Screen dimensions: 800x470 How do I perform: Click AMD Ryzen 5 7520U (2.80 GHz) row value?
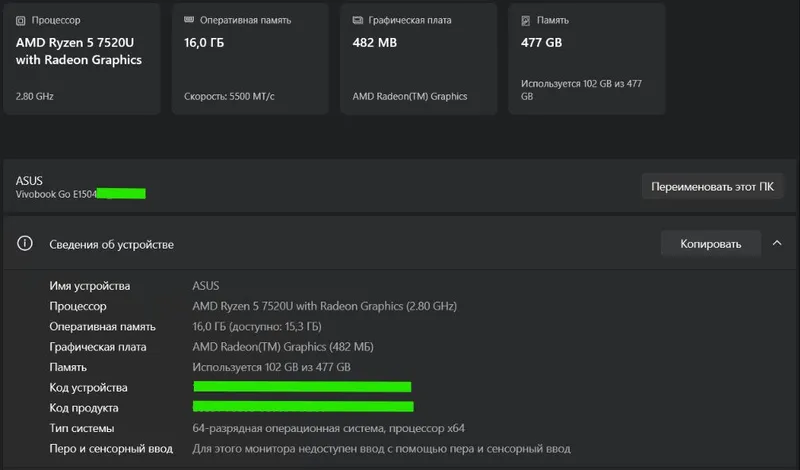pos(324,306)
